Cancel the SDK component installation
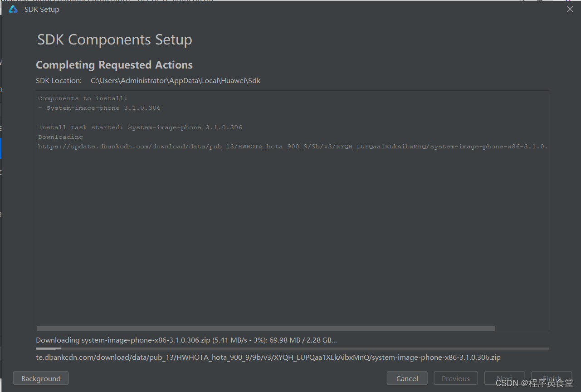Screen dimensions: 581x392 [x=407, y=378]
